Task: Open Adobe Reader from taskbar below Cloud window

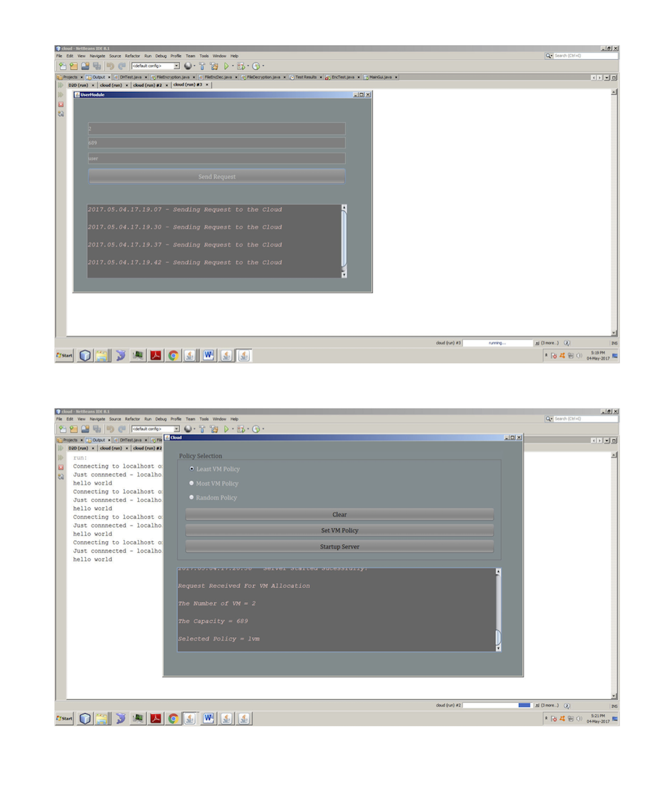Action: (x=156, y=718)
